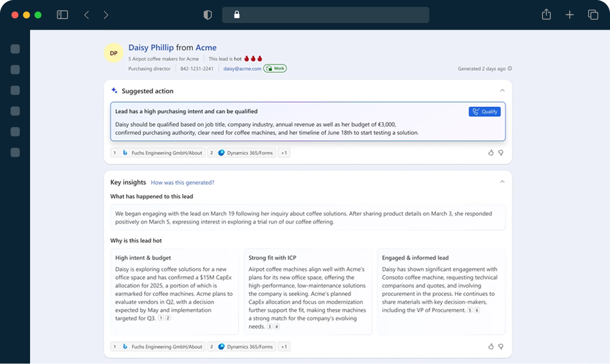This screenshot has height=364, width=610.
Task: Thumbs down the Suggested action card
Action: click(501, 153)
